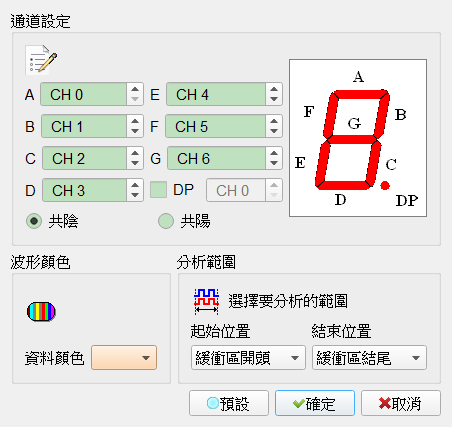
Task: Increase segment A channel with up arrow
Action: [135, 89]
